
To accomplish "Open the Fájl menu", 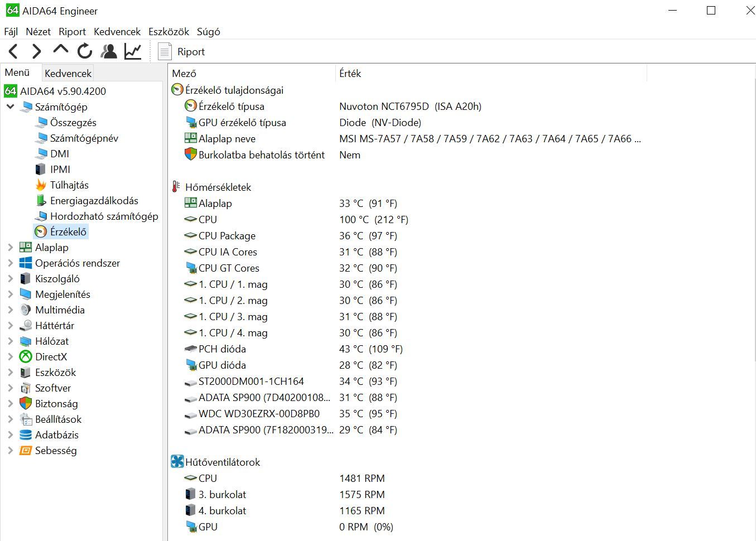I will (x=11, y=32).
